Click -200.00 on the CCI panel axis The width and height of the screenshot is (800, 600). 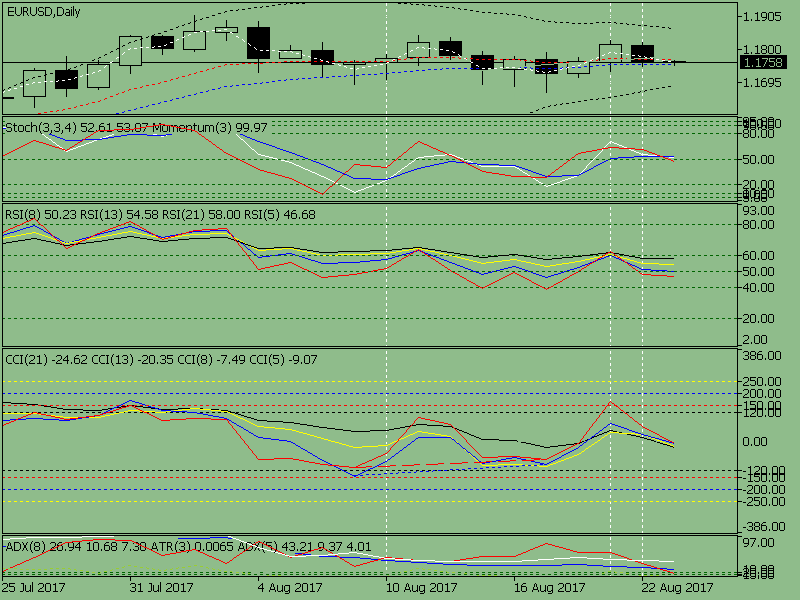tap(762, 490)
